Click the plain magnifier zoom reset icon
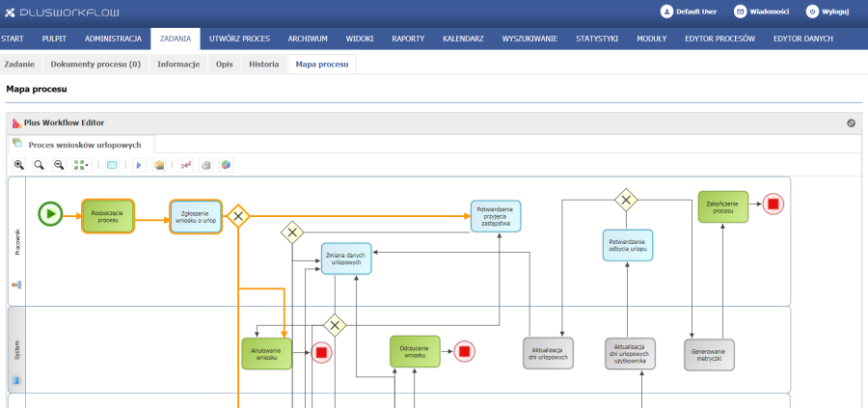This screenshot has height=408, width=868. [39, 165]
